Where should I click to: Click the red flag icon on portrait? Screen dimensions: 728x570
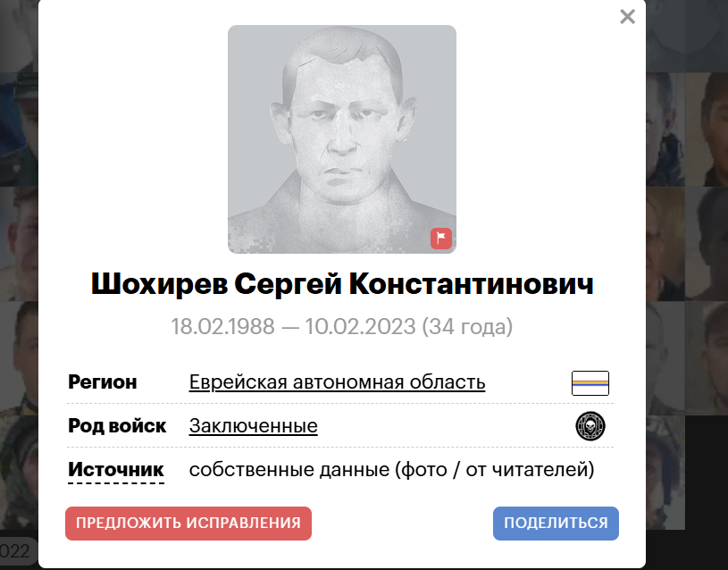click(440, 239)
